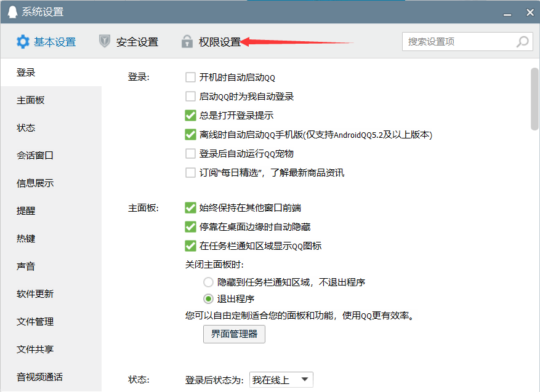540x392 pixels.
Task: Enable 启动QQ时为我自动登录 checkbox
Action: point(190,96)
